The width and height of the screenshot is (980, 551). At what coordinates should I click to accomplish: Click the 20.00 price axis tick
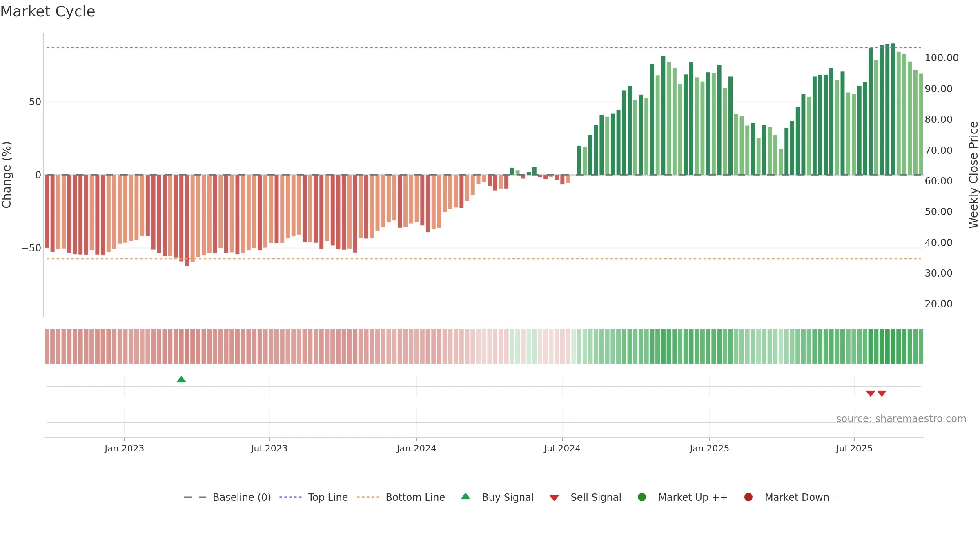pyautogui.click(x=938, y=304)
